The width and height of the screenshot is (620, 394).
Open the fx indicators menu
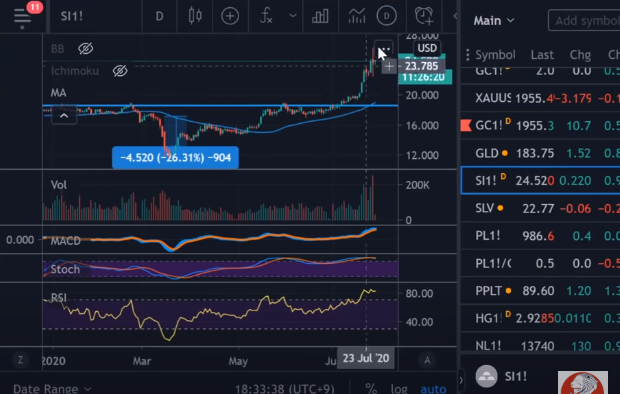coord(266,16)
